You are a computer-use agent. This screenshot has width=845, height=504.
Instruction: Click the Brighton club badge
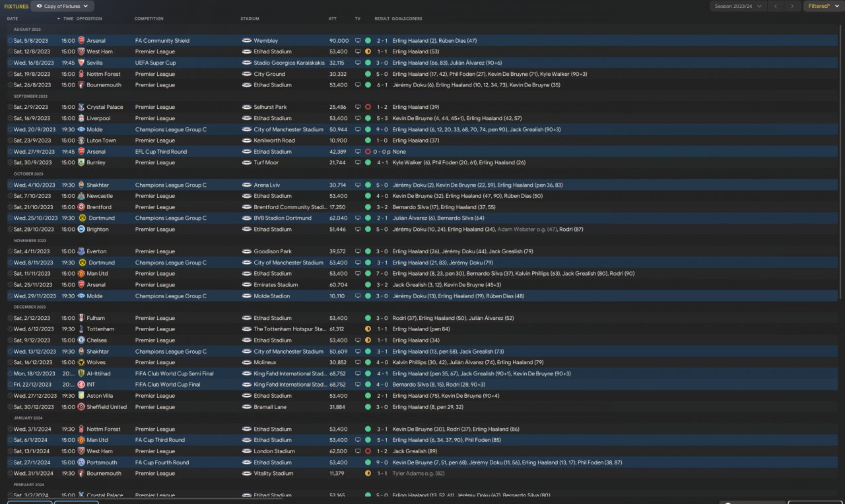(x=81, y=229)
